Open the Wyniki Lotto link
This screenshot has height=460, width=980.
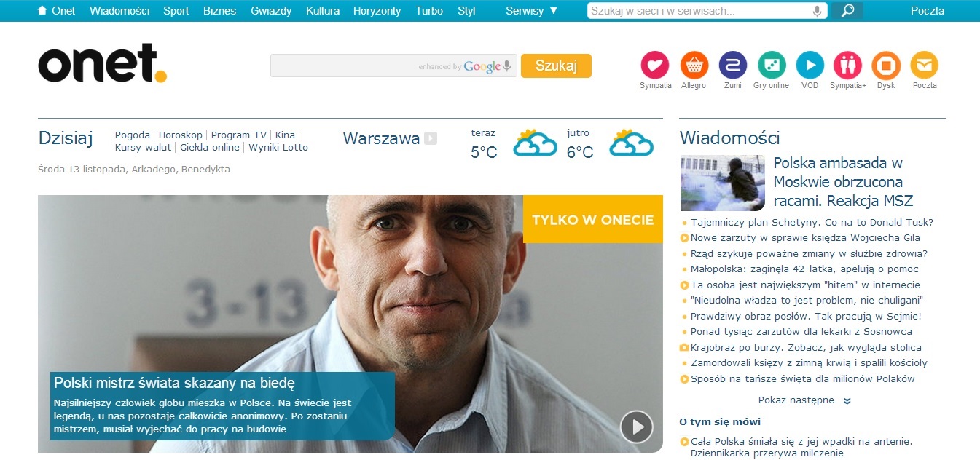point(278,147)
